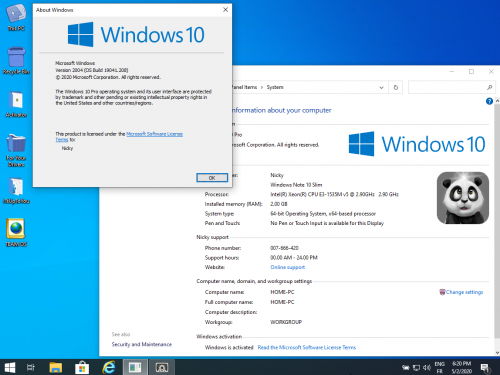Click Support hours 00.00 AM - 24.00 PM

pos(294,258)
